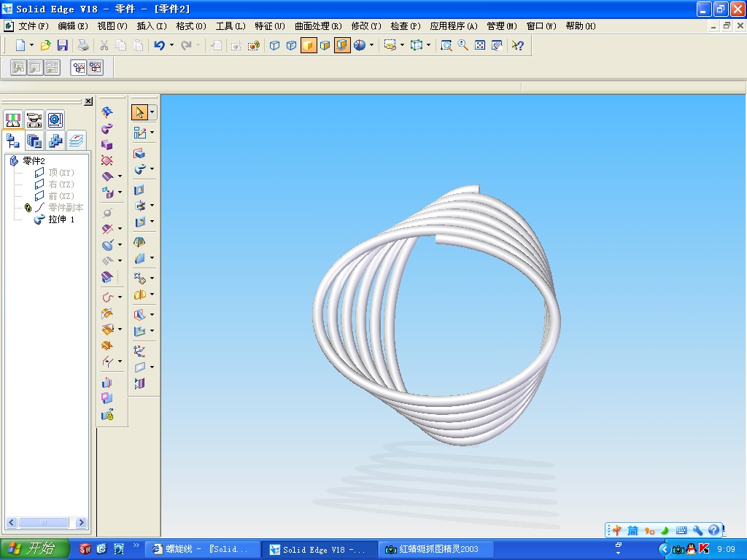The height and width of the screenshot is (560, 747).
Task: Open the New document dropdown arrow
Action: point(31,45)
